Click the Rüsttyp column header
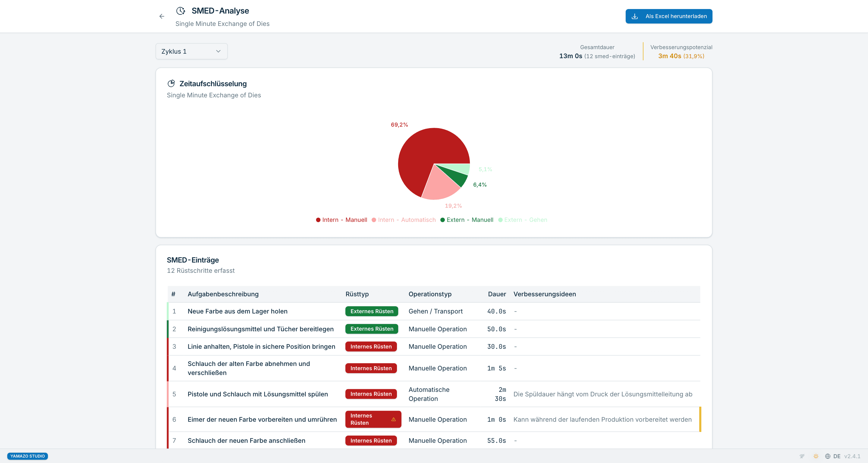 [357, 294]
